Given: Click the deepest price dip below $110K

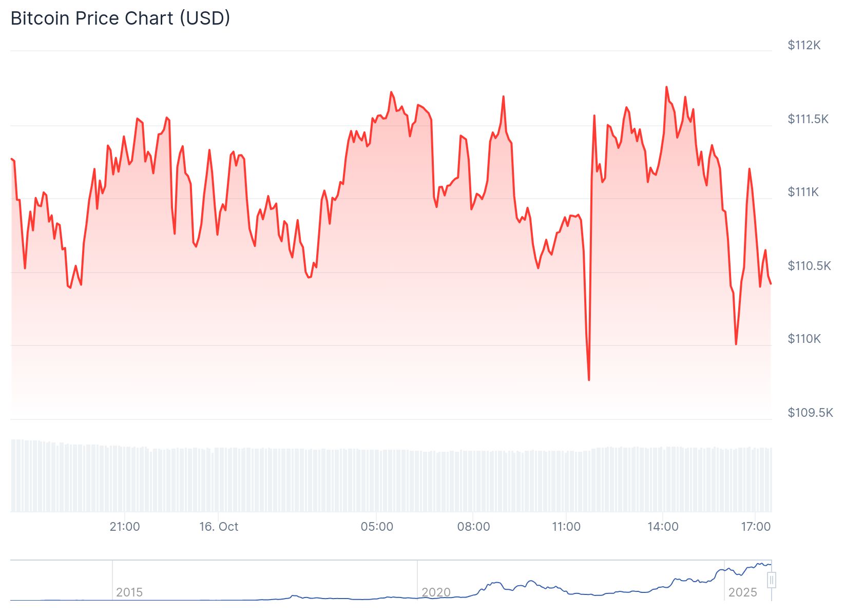Looking at the screenshot, I should click(x=589, y=380).
